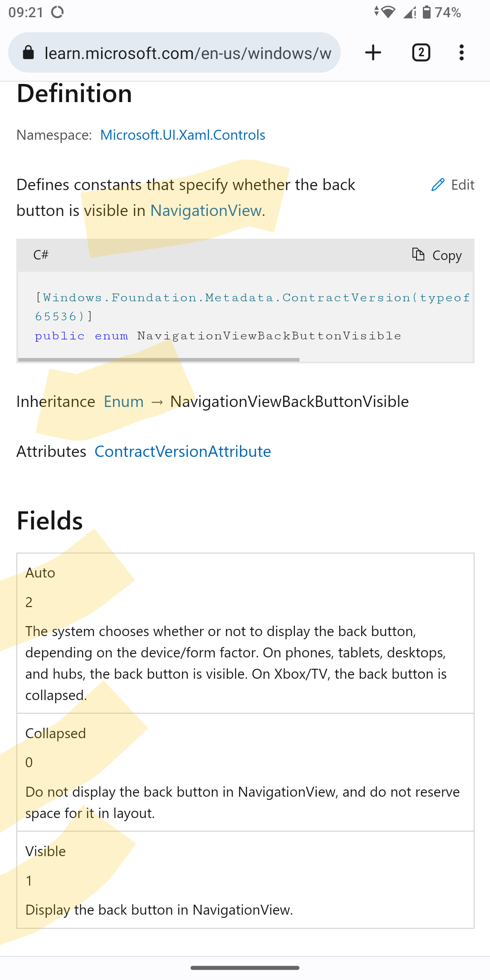
Task: Tap the pencil icon next to Edit
Action: pyautogui.click(x=437, y=185)
